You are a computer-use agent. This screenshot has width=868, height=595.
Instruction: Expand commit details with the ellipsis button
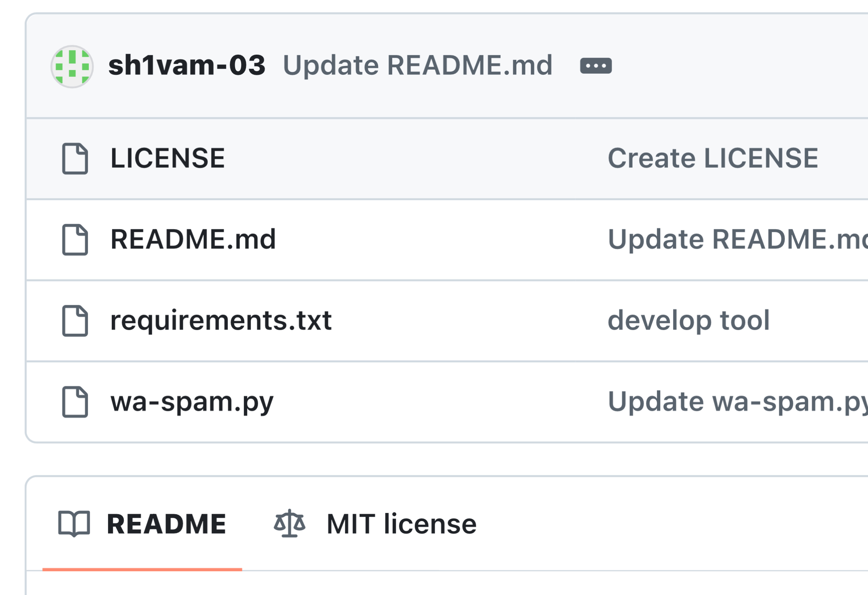point(596,66)
